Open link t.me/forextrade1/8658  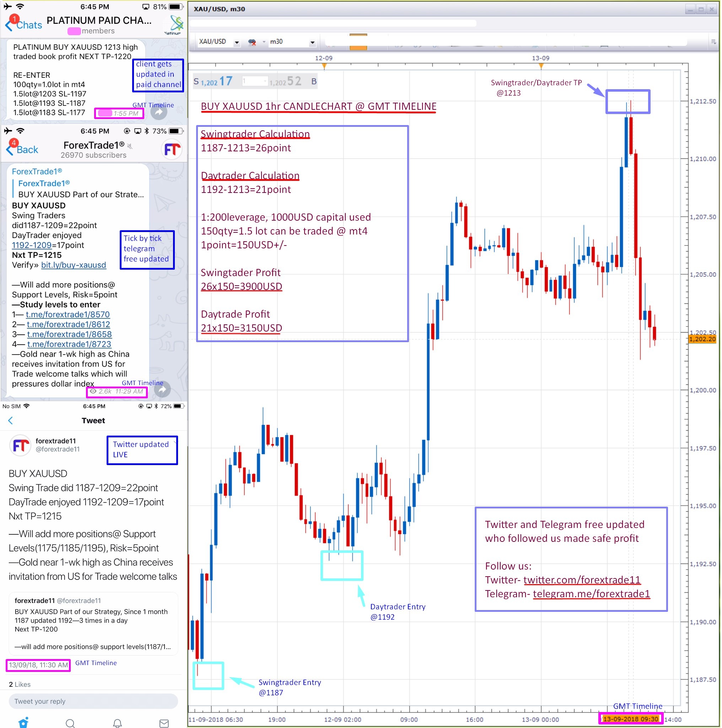click(x=69, y=334)
